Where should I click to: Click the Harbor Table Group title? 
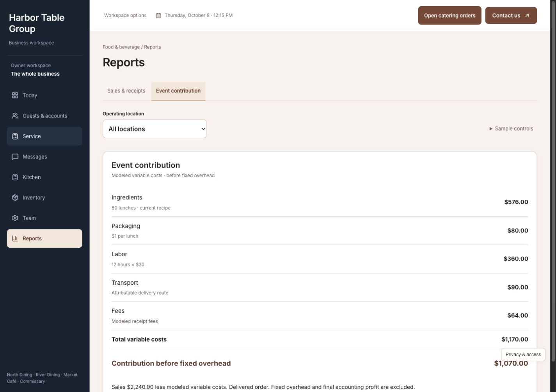point(37,23)
